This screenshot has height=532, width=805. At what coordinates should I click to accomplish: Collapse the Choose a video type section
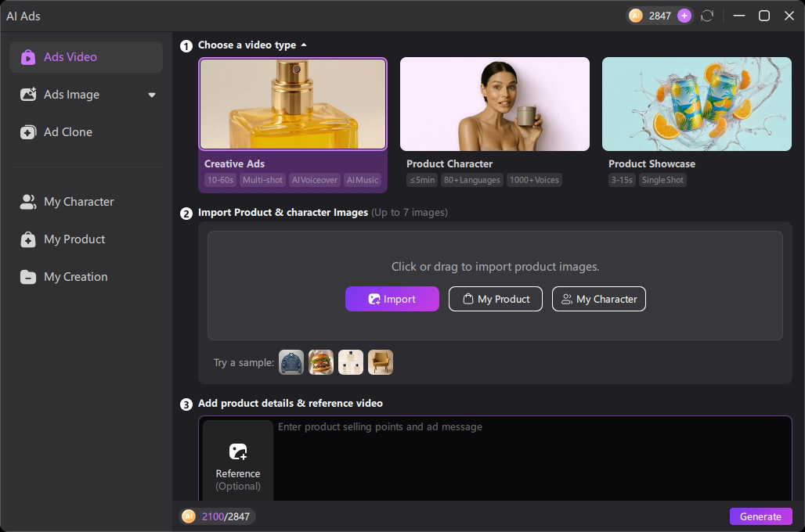pyautogui.click(x=304, y=45)
